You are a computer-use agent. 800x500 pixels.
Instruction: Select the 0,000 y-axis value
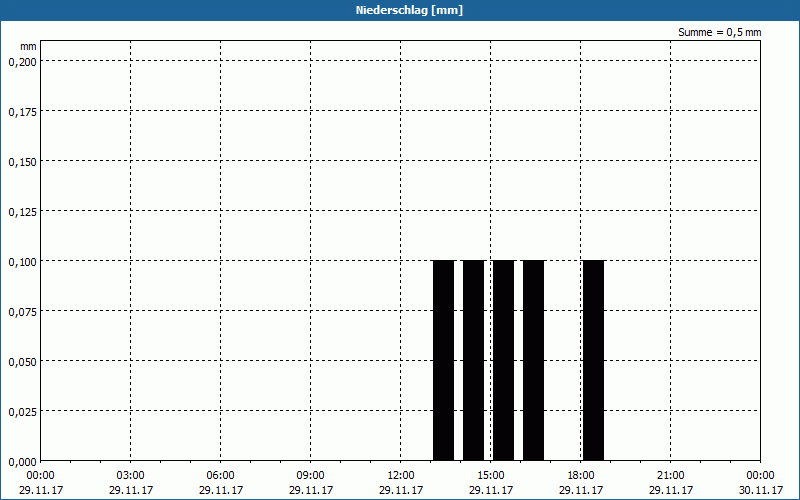click(x=22, y=462)
